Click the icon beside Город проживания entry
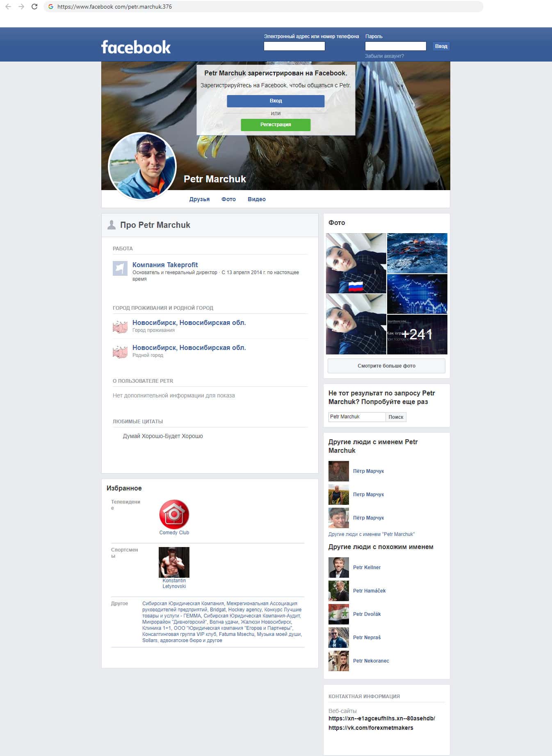This screenshot has height=756, width=552. (x=120, y=326)
